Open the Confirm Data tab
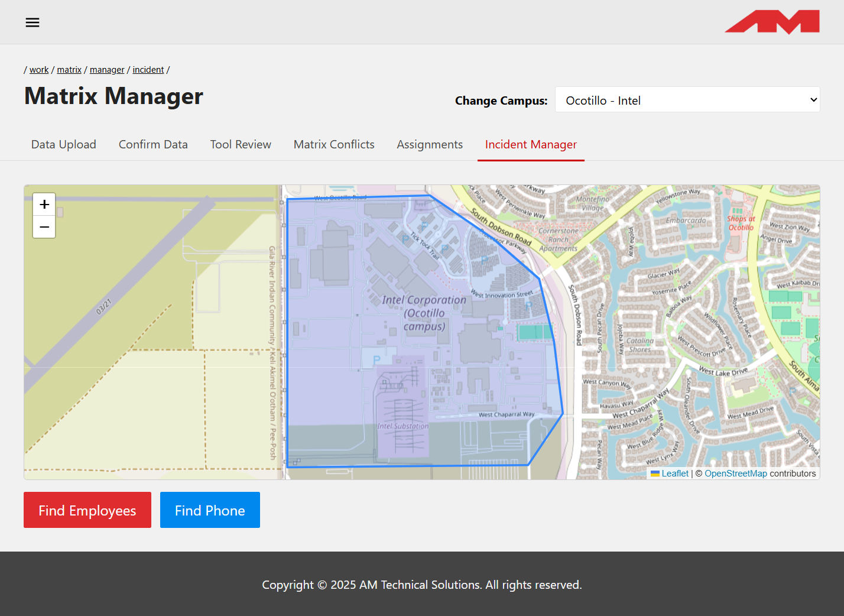Viewport: 844px width, 616px height. pos(153,144)
